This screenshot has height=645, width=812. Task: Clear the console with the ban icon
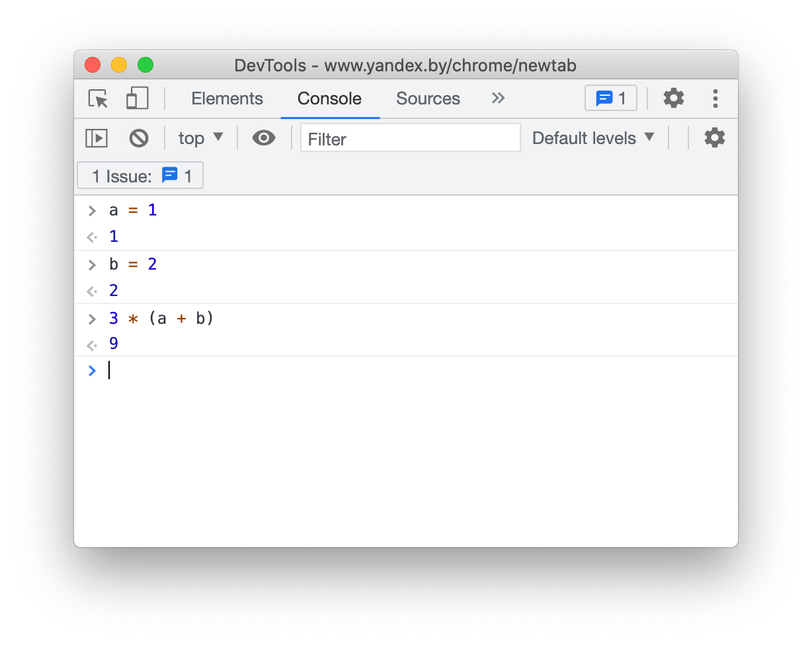click(x=139, y=138)
